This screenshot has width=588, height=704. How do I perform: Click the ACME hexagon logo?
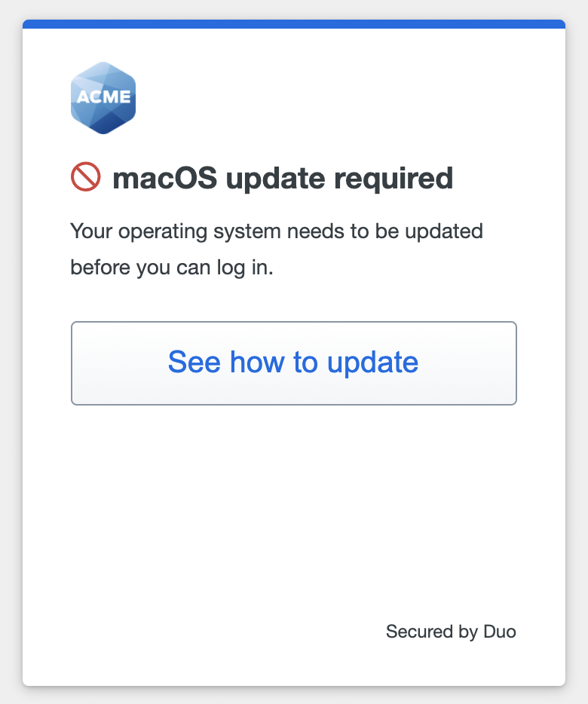pyautogui.click(x=103, y=98)
